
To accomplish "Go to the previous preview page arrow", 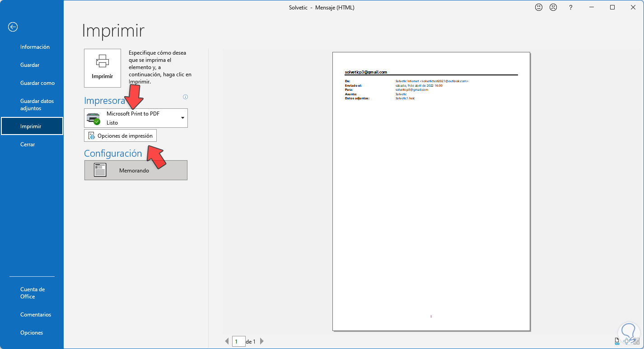I will click(227, 341).
